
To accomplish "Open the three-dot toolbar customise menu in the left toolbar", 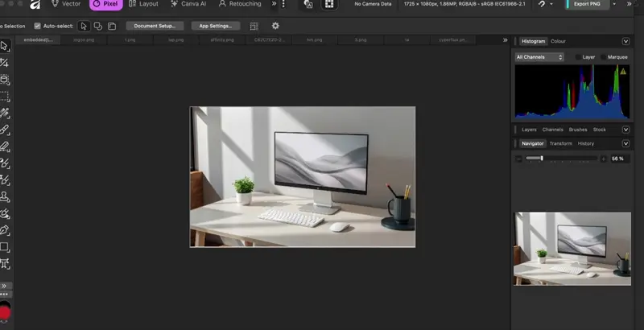I will (4, 295).
